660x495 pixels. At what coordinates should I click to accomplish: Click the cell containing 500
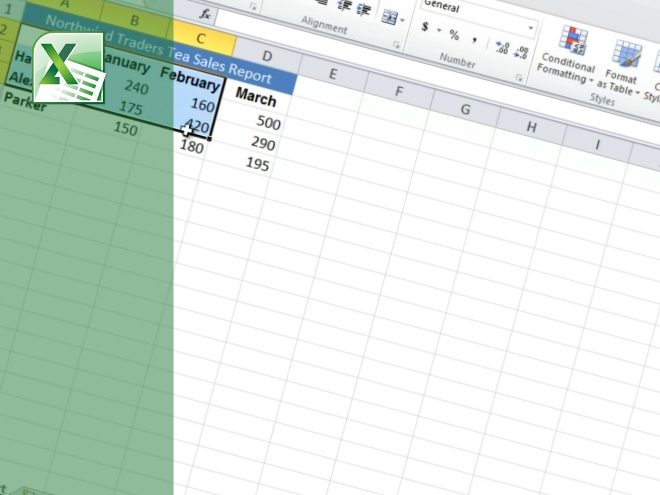(267, 123)
